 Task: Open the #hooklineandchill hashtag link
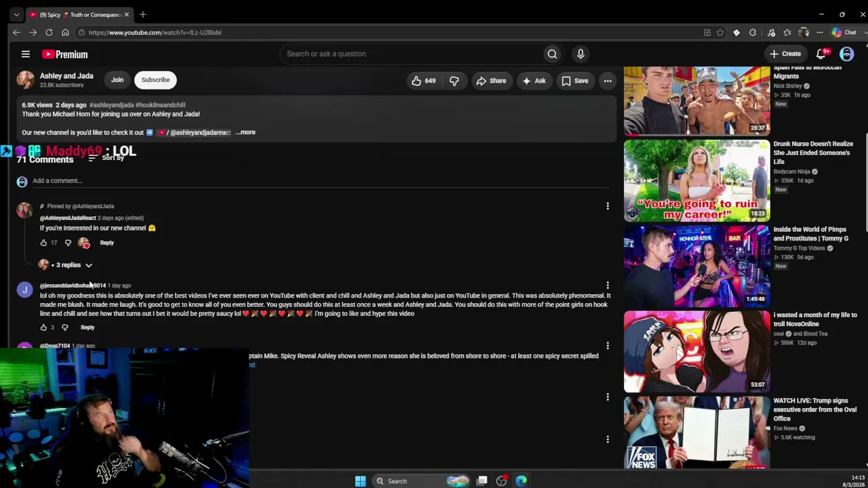tap(160, 105)
